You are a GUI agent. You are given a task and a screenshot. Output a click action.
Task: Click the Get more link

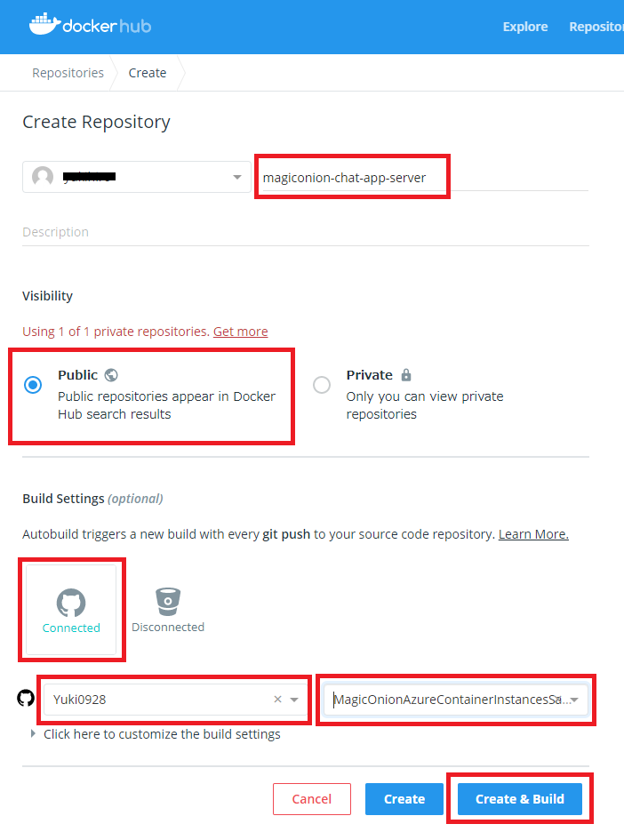240,332
